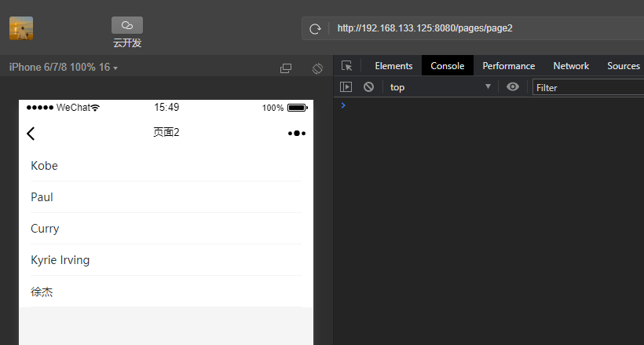Image resolution: width=644 pixels, height=345 pixels.
Task: Select the Curry list item
Action: click(x=166, y=229)
